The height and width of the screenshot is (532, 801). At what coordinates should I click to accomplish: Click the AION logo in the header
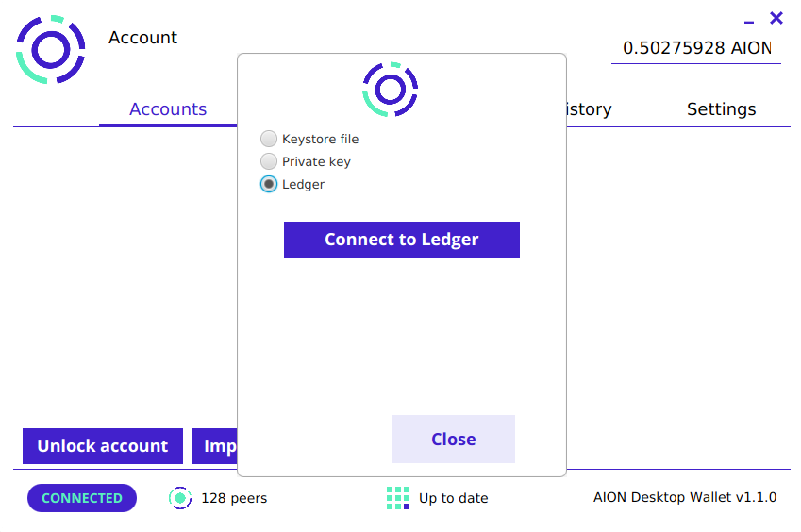51,50
